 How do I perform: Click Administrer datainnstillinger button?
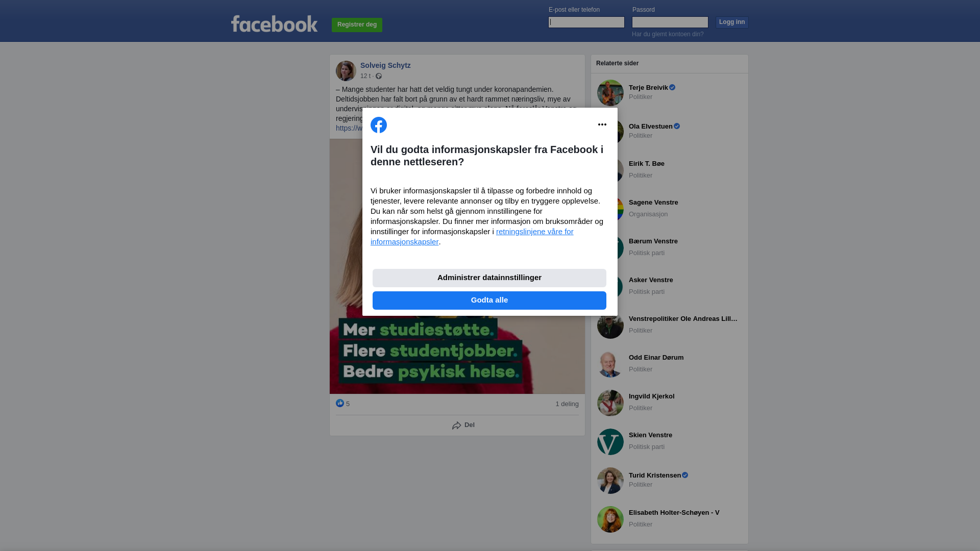coord(489,278)
